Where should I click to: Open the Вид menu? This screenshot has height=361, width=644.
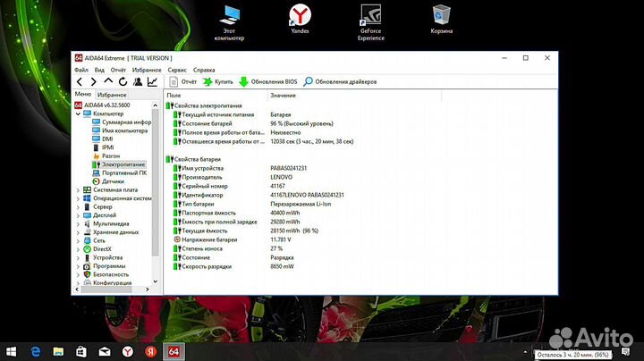coord(99,70)
